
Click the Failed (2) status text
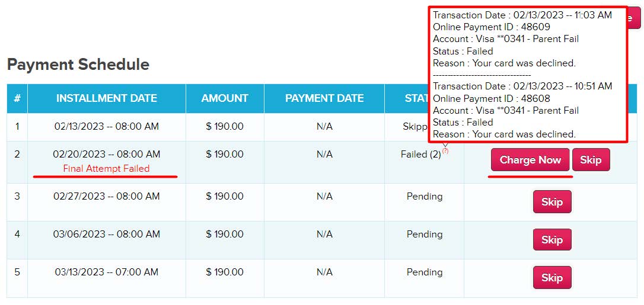[420, 155]
